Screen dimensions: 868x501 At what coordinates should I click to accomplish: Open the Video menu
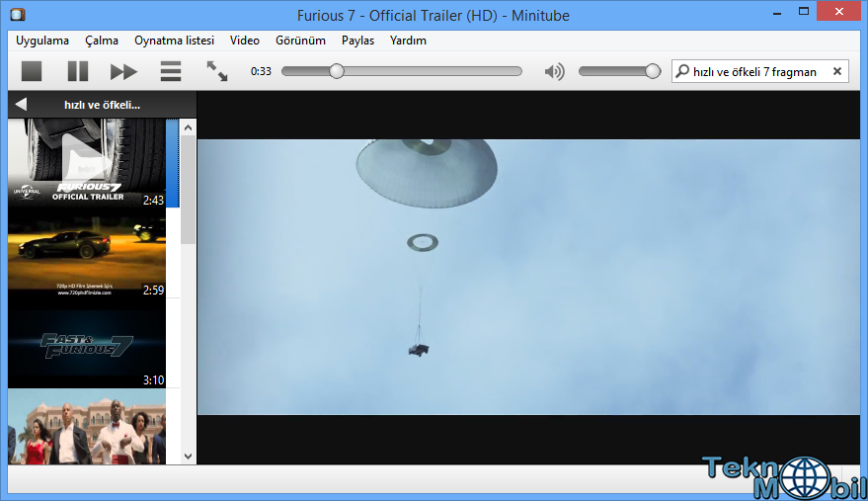(x=245, y=41)
